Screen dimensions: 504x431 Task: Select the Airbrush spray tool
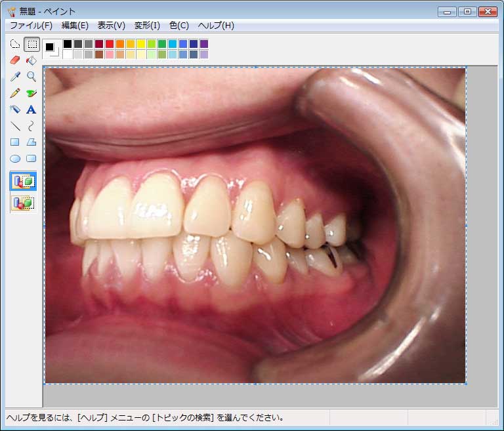(x=15, y=110)
